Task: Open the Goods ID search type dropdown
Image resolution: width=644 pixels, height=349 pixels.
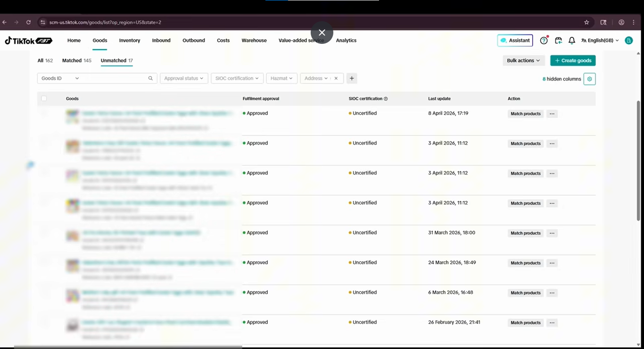Action: coord(59,78)
